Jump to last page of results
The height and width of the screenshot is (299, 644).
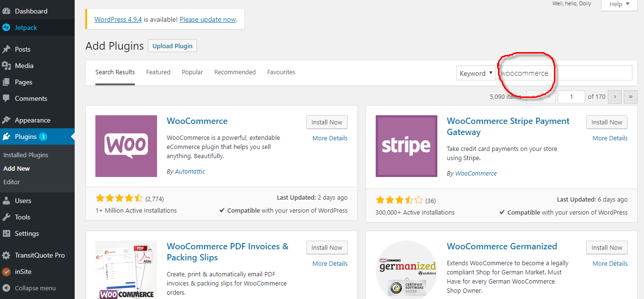631,96
